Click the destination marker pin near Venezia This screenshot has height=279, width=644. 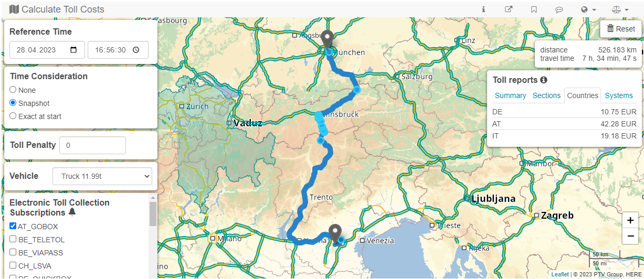tap(335, 233)
